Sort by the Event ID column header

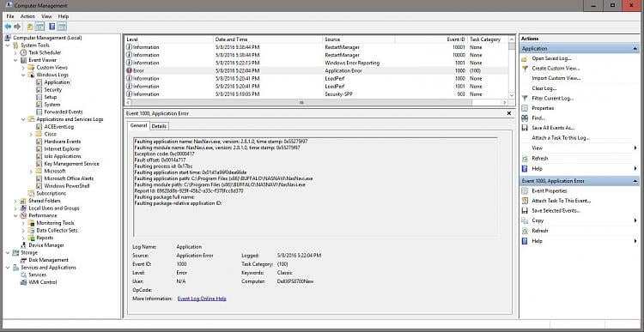point(431,39)
